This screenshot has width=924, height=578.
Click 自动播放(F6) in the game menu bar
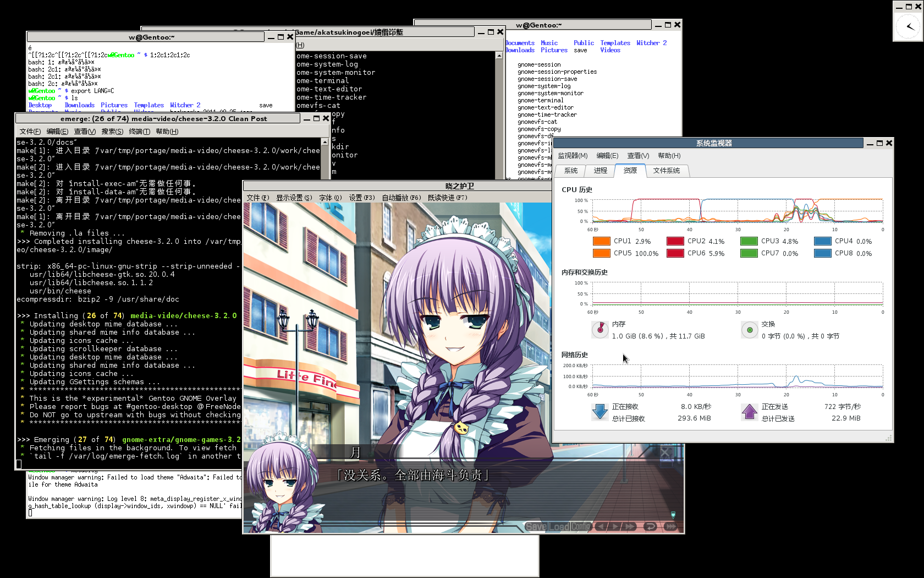(402, 198)
